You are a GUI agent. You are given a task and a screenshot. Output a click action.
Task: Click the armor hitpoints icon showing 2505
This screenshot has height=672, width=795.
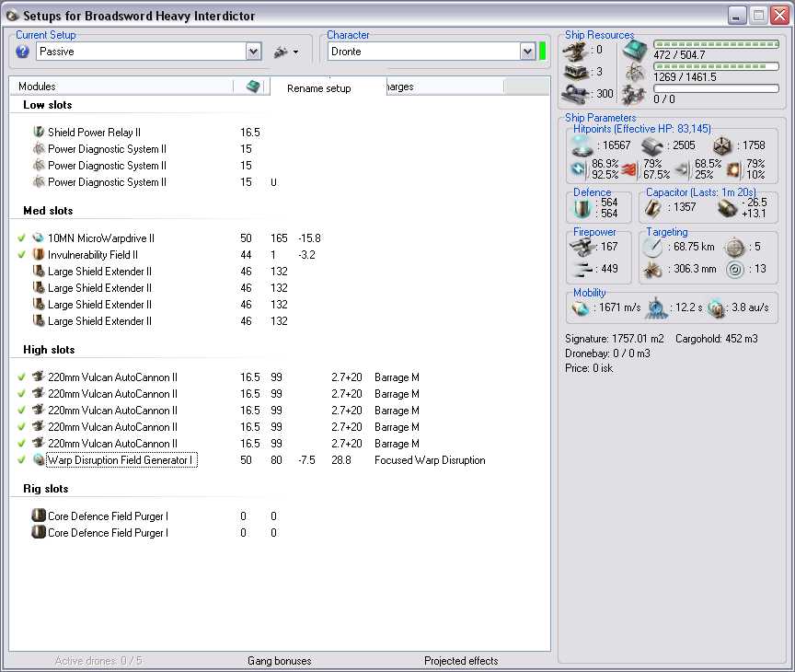tap(652, 146)
